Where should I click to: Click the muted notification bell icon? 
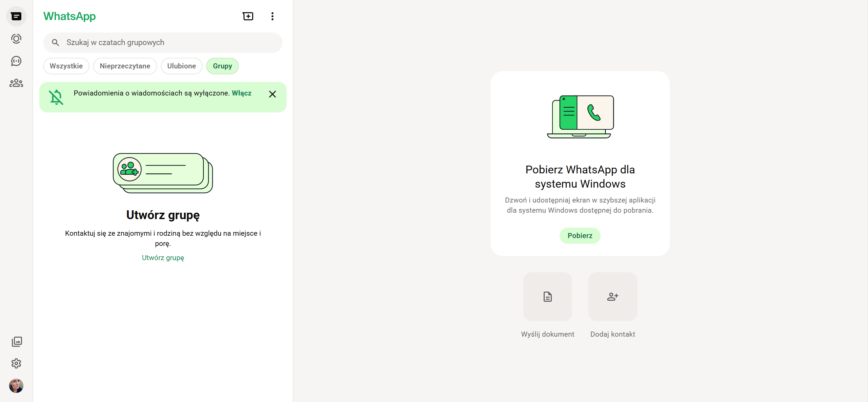[56, 97]
